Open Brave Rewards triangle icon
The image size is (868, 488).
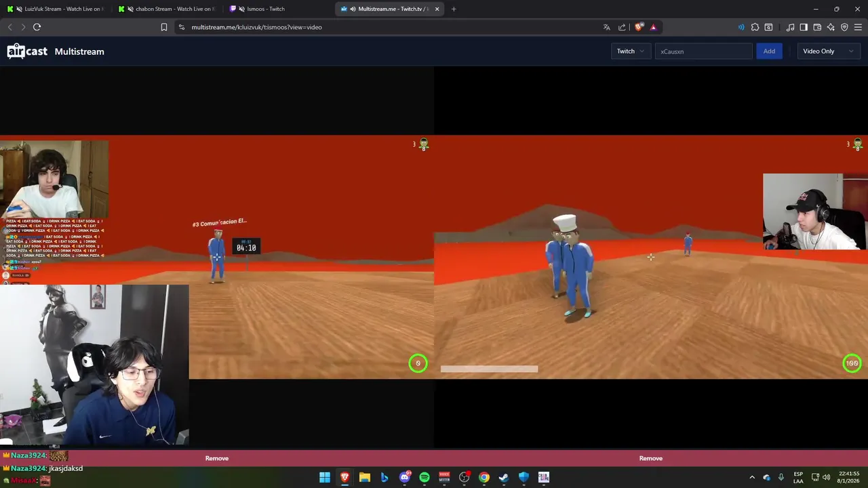tap(653, 27)
